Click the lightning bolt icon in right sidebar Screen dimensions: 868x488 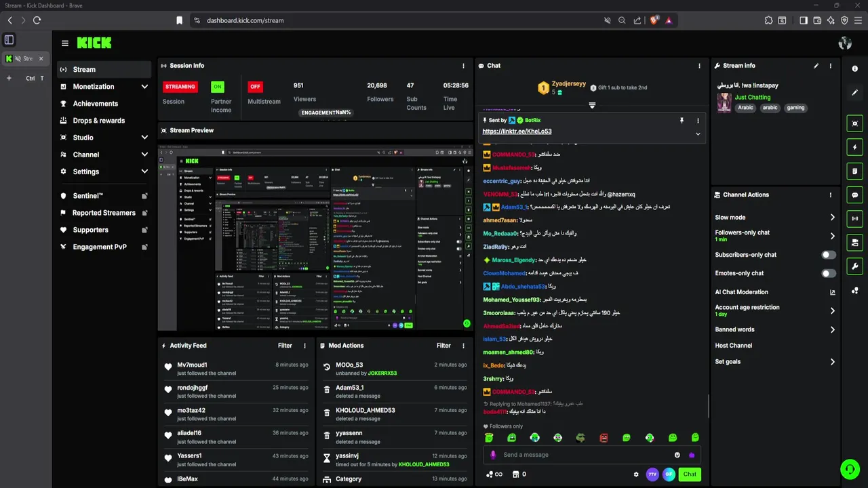854,147
